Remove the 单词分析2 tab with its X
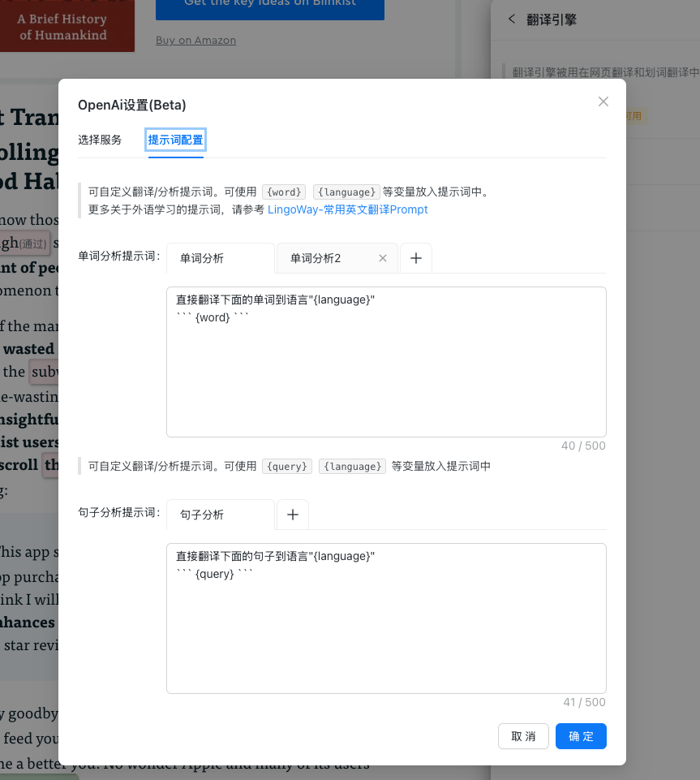The width and height of the screenshot is (700, 780). click(x=383, y=258)
